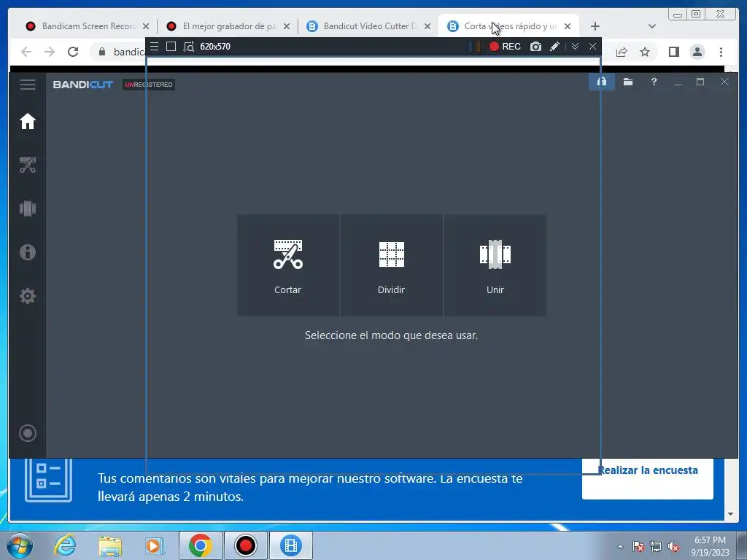Screen dimensions: 747x560
Task: Open a new Chrome tab
Action: 595,26
